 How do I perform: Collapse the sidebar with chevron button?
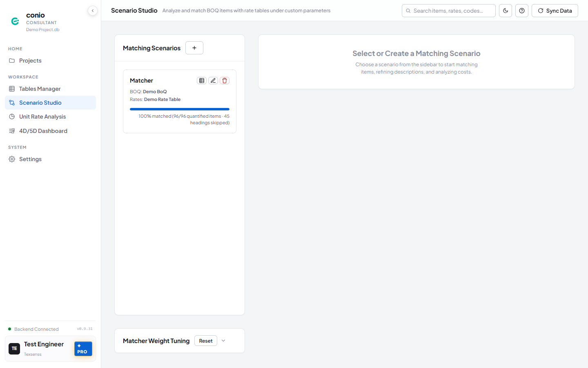(x=93, y=11)
